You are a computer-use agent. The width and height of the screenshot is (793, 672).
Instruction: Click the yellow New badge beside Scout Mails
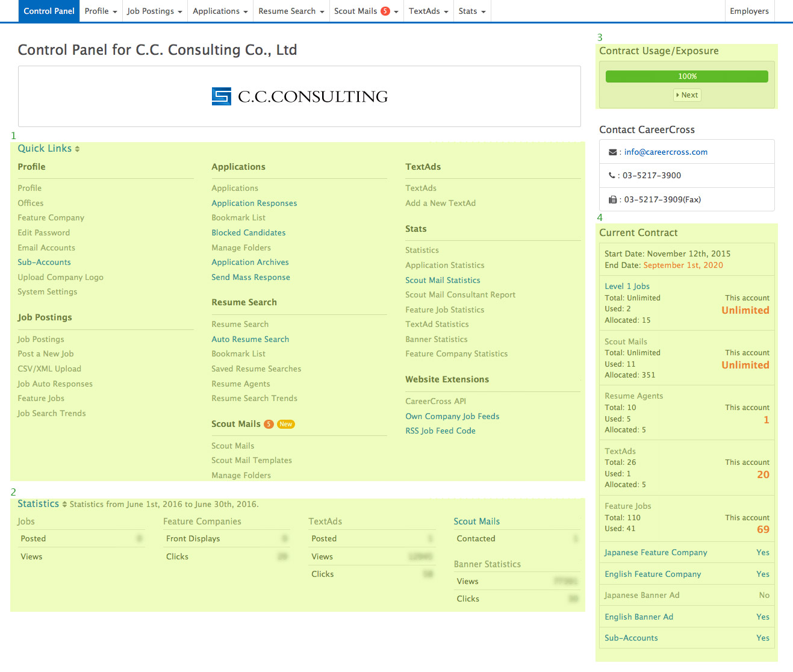pos(286,424)
